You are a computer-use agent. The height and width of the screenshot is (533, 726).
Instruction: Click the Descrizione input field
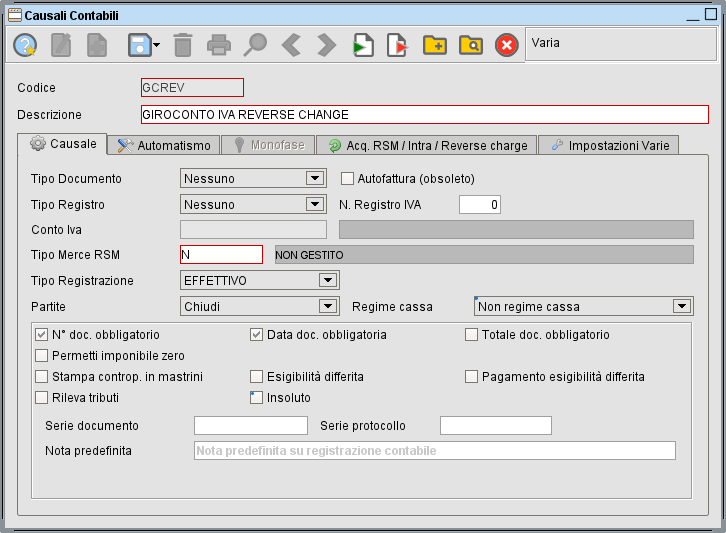tap(425, 114)
